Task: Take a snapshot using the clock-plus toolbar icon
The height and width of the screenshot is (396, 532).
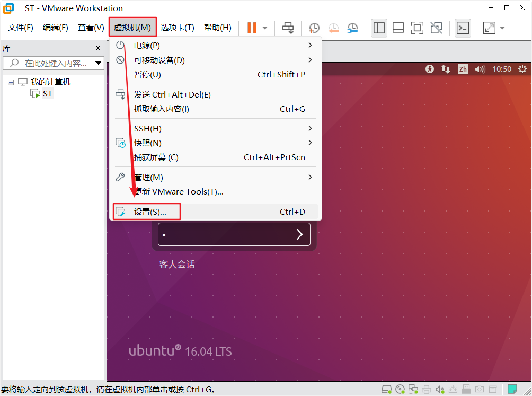Action: click(314, 28)
